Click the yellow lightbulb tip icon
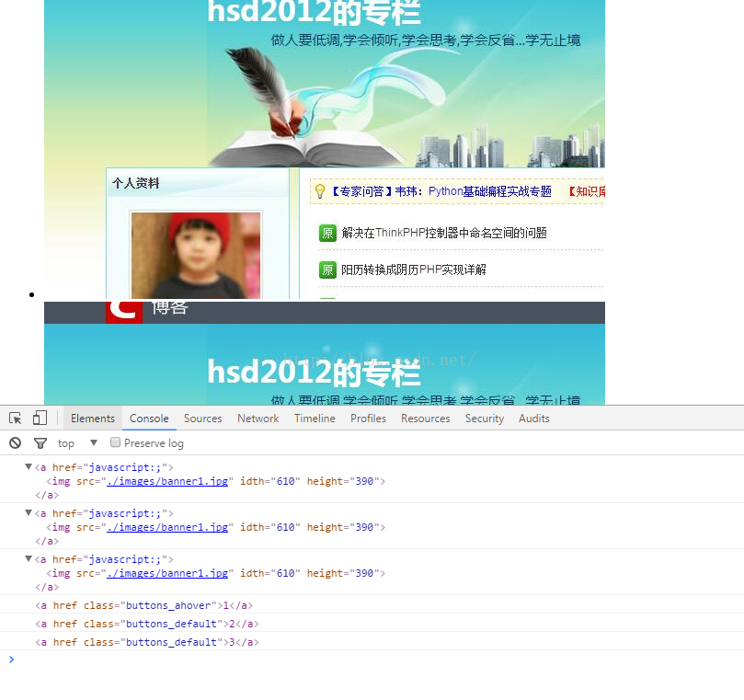The image size is (744, 700). [320, 191]
